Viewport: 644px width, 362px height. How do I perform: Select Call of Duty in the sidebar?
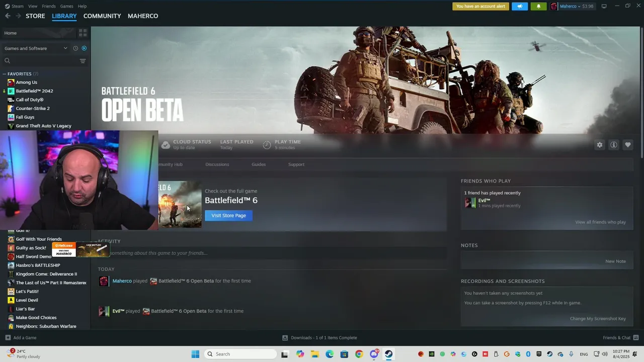(30, 100)
